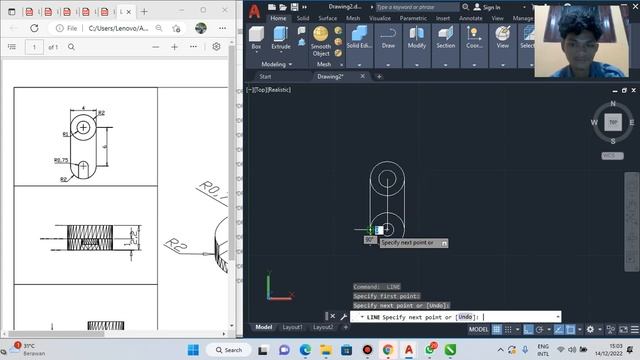Click the Smooth Object mesh icon
This screenshot has width=640, height=360.
pos(321,34)
